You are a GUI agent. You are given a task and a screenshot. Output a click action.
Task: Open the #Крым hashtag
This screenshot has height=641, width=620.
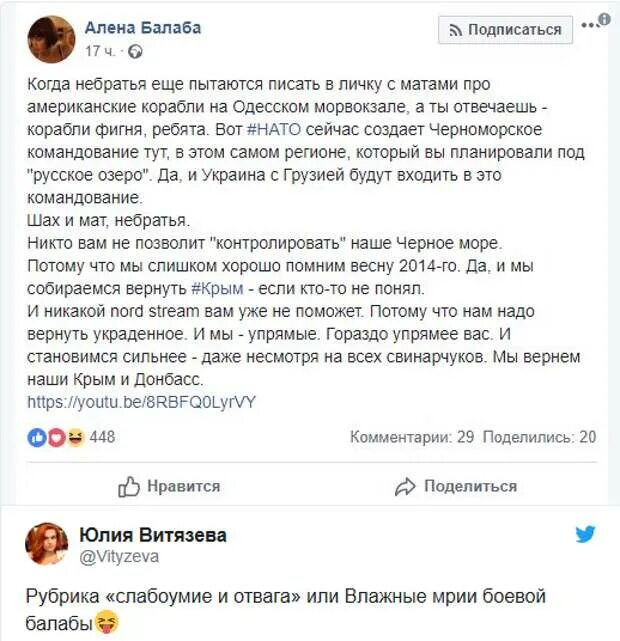pyautogui.click(x=217, y=289)
